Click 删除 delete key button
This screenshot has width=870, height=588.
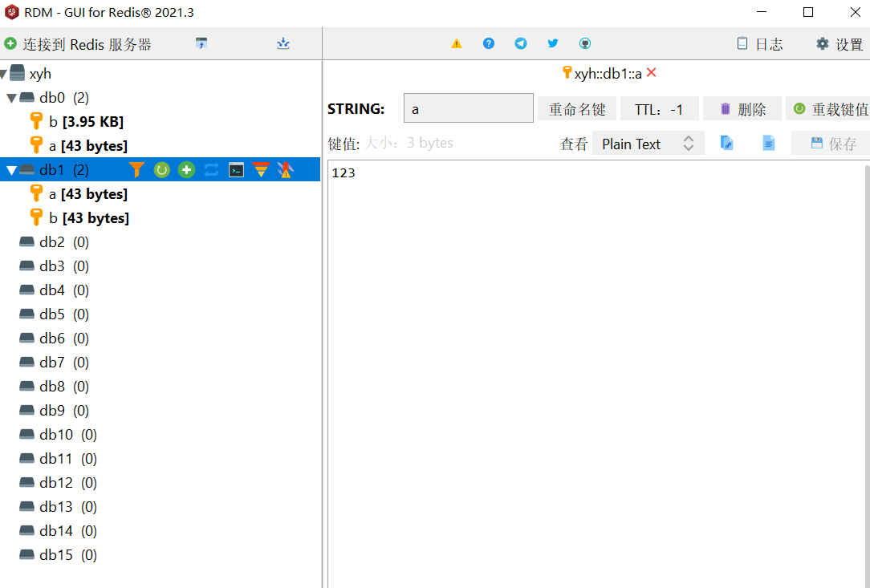(x=742, y=109)
